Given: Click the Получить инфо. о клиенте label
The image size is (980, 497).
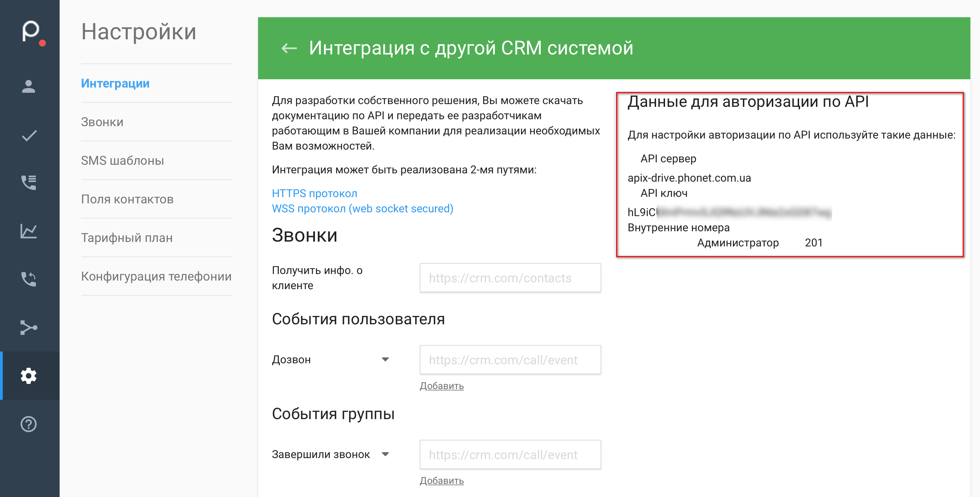Looking at the screenshot, I should (317, 278).
